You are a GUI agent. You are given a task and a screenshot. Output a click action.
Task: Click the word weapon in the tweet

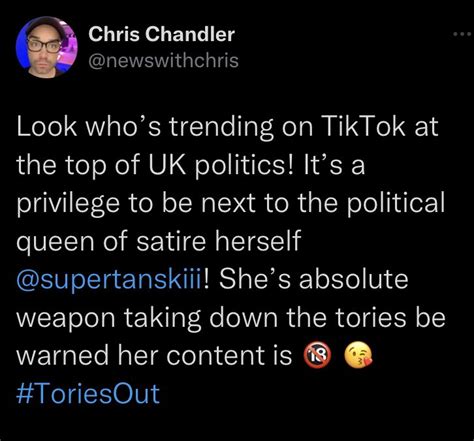[66, 319]
